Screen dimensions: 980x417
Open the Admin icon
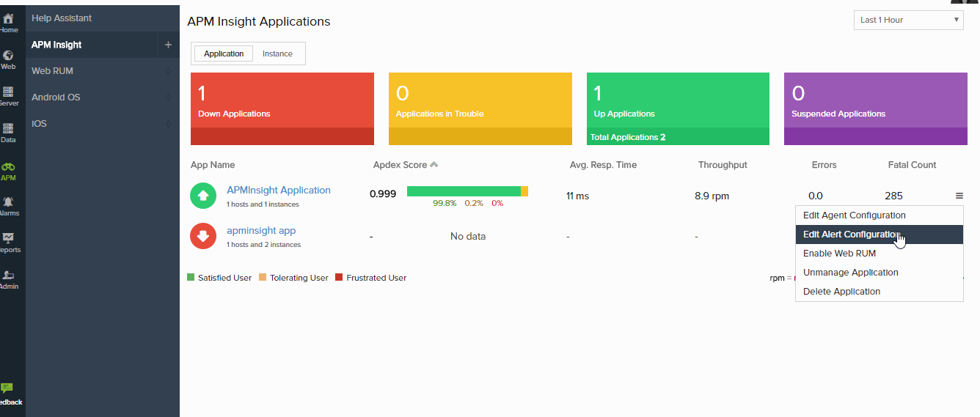pos(8,276)
